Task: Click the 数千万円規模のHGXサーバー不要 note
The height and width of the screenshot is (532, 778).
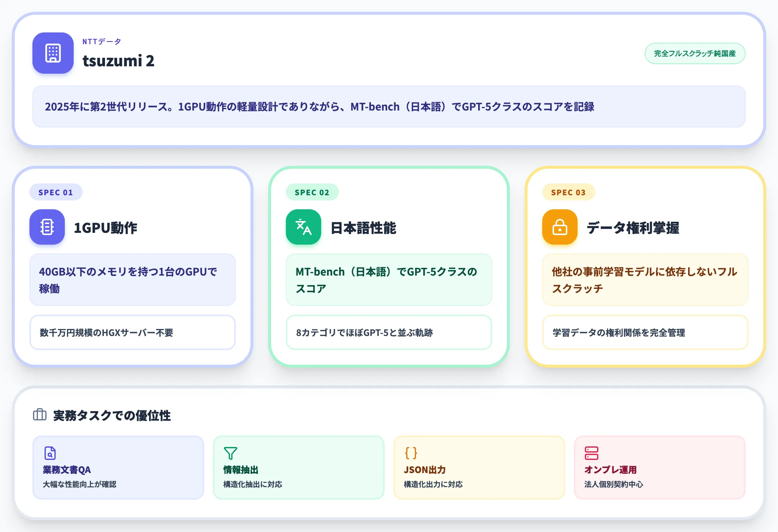Action: [x=133, y=332]
